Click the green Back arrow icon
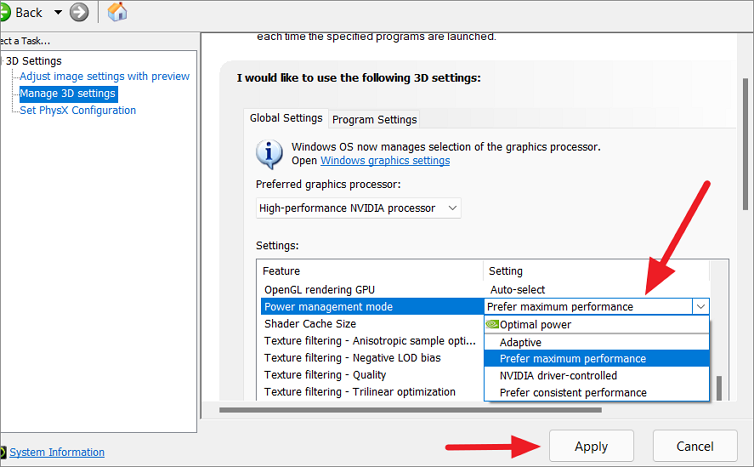The height and width of the screenshot is (467, 754). pyautogui.click(x=4, y=13)
